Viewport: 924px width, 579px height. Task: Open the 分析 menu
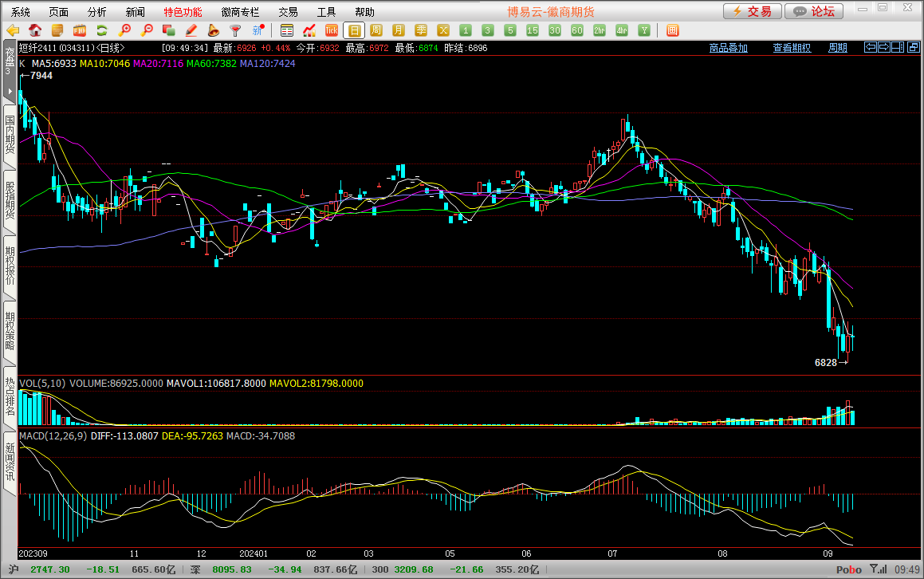click(x=96, y=12)
